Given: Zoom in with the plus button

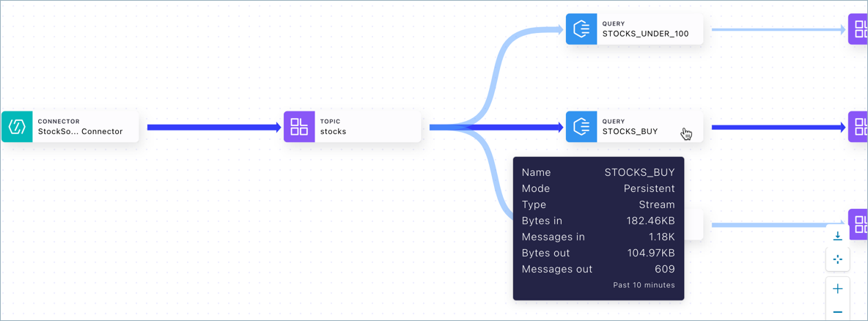Looking at the screenshot, I should (837, 289).
